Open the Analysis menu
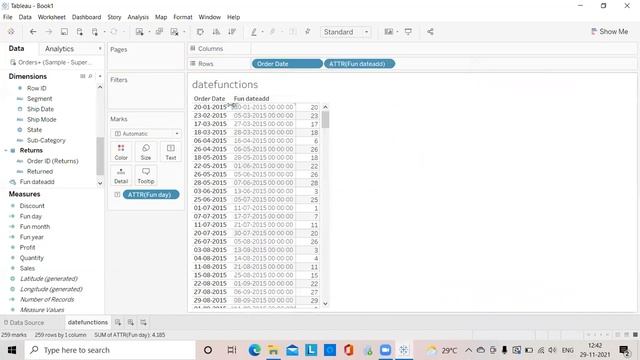This screenshot has width=640, height=360. tap(138, 17)
